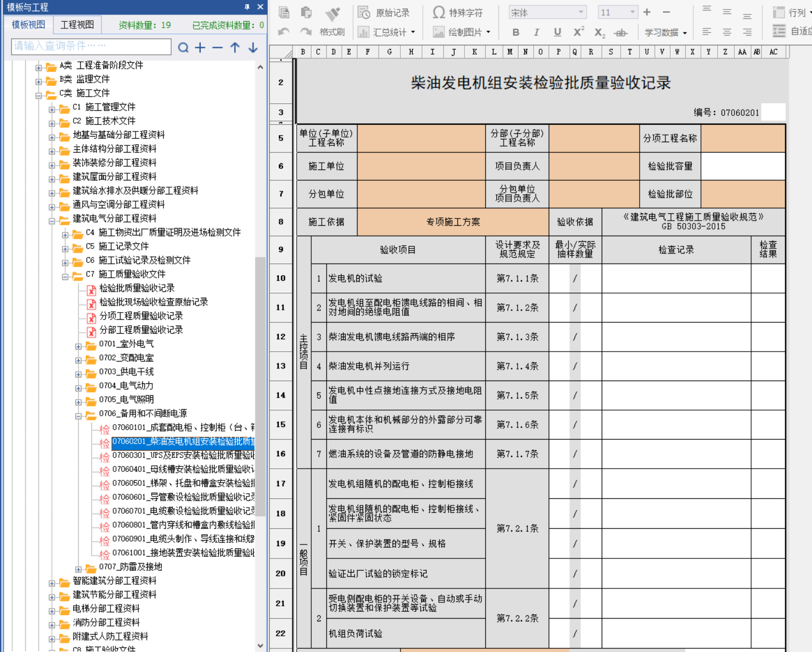Toggle italic formatting
Image resolution: width=812 pixels, height=652 pixels.
(x=536, y=32)
